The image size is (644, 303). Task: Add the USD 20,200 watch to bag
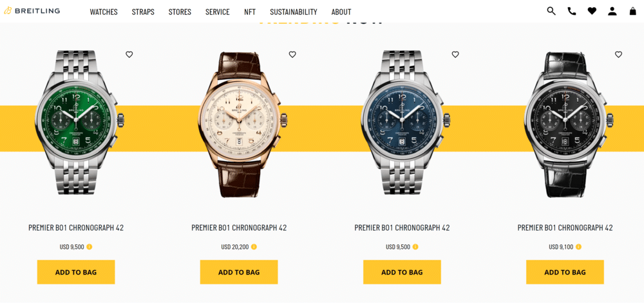click(239, 272)
